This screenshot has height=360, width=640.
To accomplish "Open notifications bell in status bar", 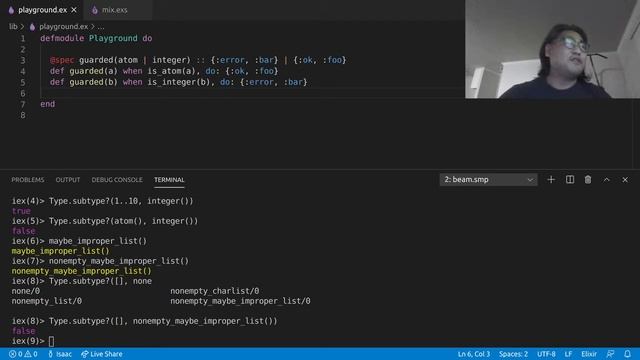I will click(627, 354).
